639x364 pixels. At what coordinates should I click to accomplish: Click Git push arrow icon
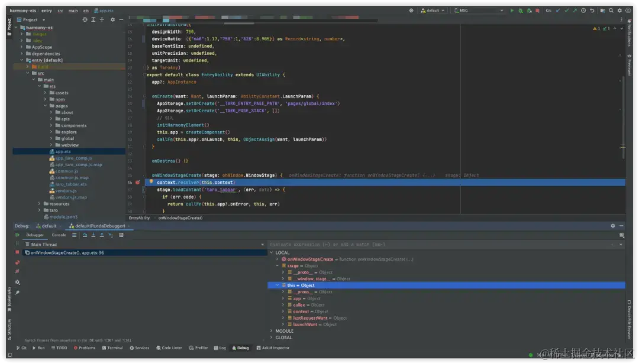[575, 11]
